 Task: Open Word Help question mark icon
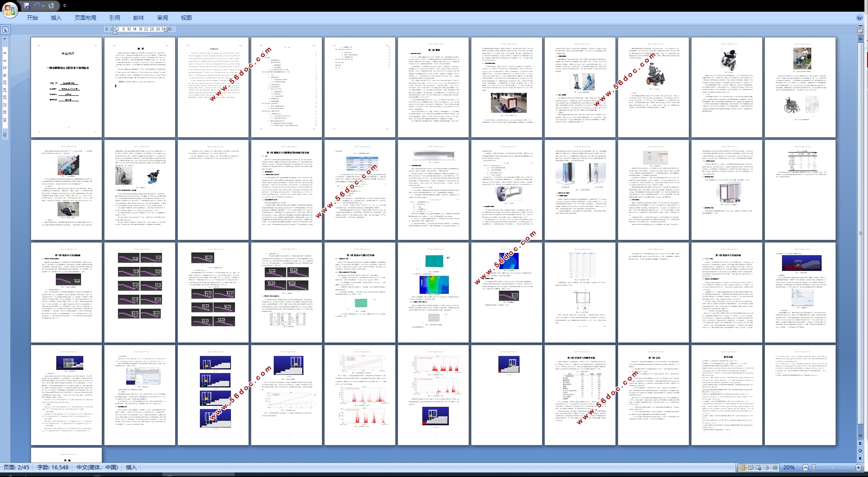tap(859, 18)
